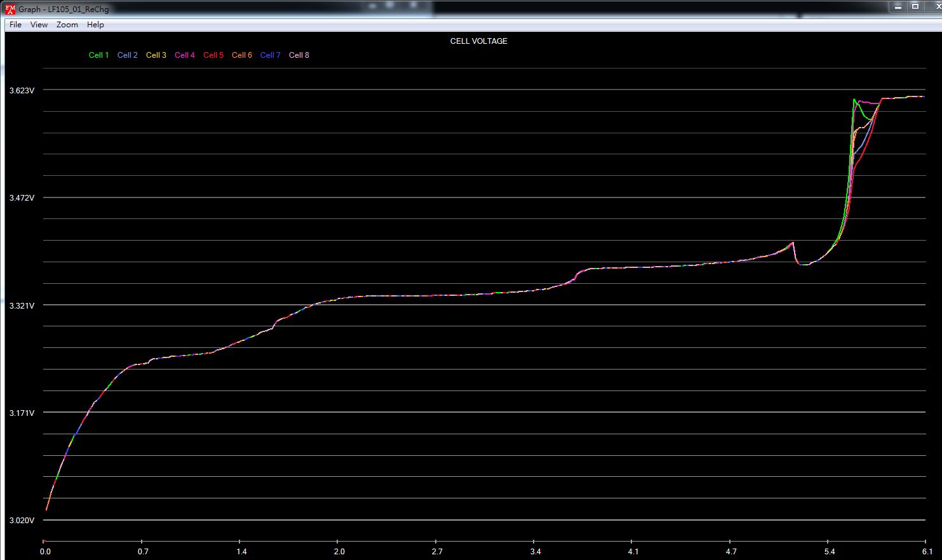Select the magenta Cell 4 legend label
This screenshot has width=942, height=560.
point(184,55)
